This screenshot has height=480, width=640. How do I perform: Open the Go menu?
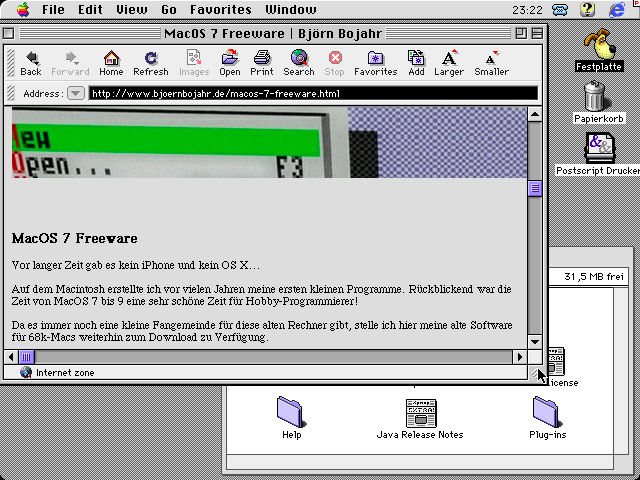pyautogui.click(x=169, y=9)
